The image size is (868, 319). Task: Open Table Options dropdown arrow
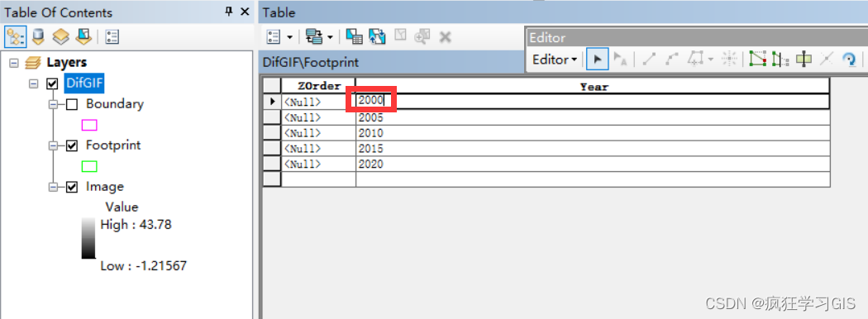point(289,38)
